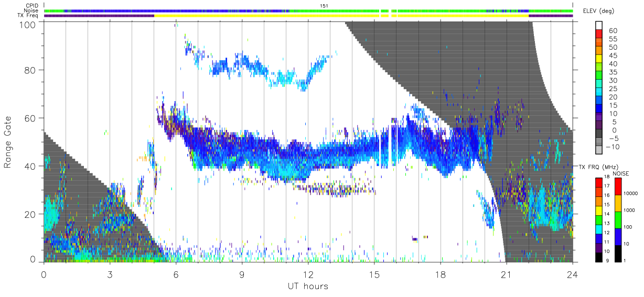Click the yellow section of the TX Freq strip
Screen dimensions: 644x297
pyautogui.click(x=341, y=16)
